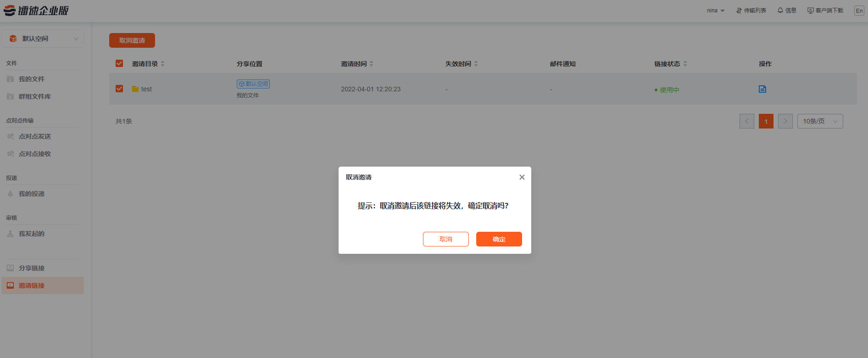868x358 pixels.
Task: Open 客户端下载 client download
Action: tap(825, 11)
